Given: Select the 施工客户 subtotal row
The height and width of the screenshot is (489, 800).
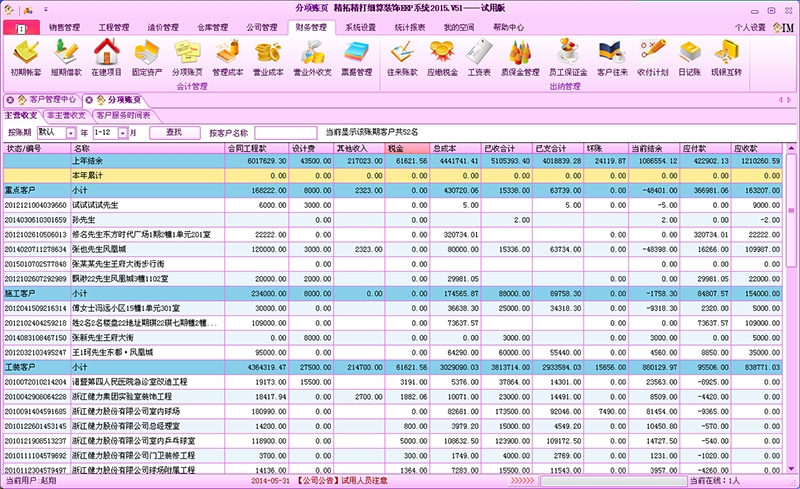Looking at the screenshot, I should 393,294.
